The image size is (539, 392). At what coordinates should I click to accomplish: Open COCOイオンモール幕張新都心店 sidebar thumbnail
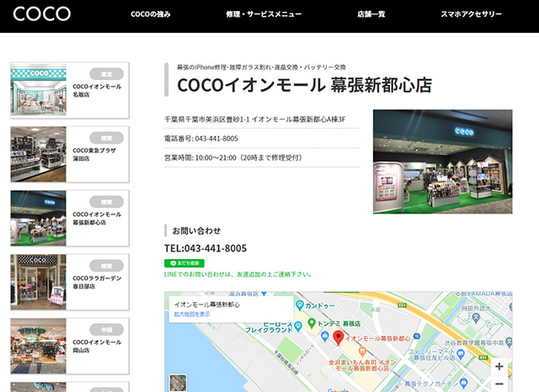pos(38,218)
